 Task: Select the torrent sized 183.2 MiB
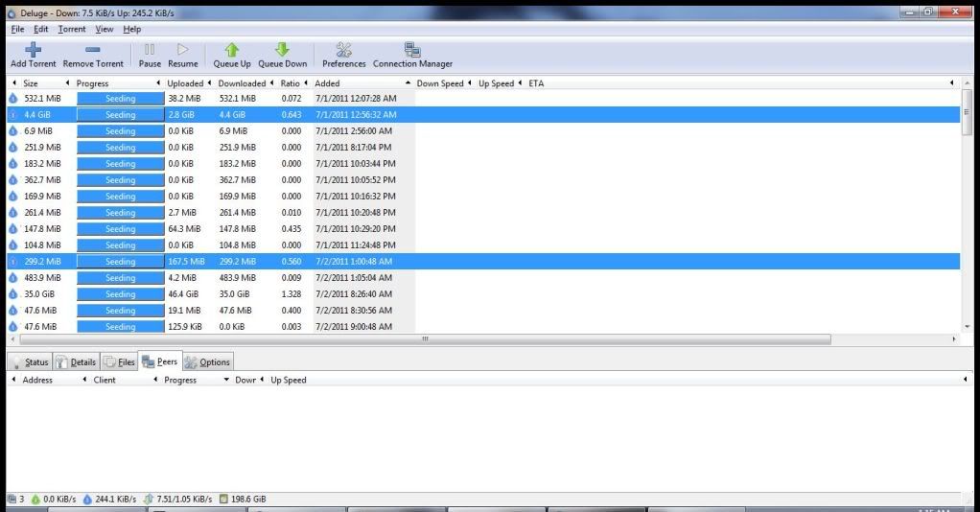[483, 164]
